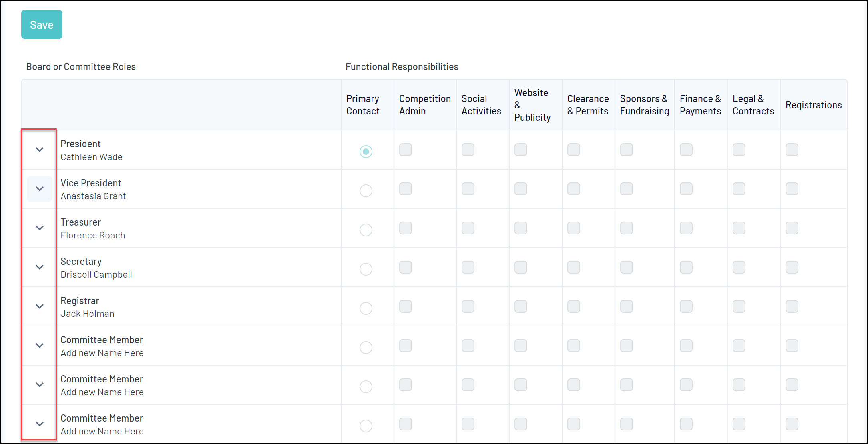Check Finance & Payments for Treasurer
The image size is (868, 444).
click(686, 228)
